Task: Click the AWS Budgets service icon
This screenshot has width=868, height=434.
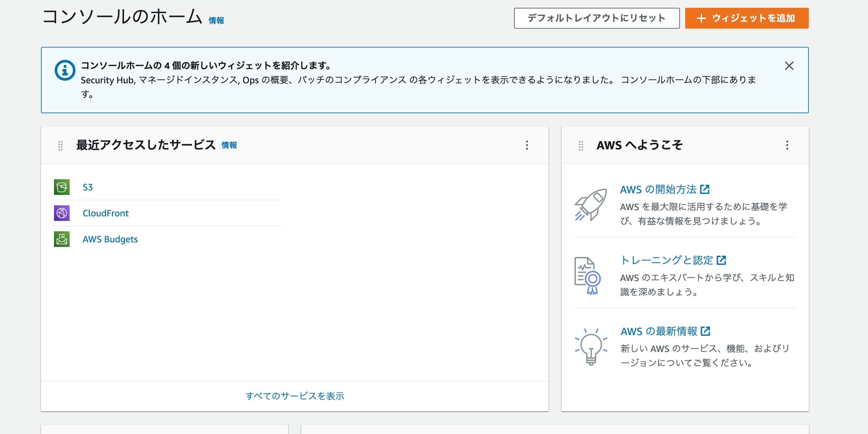Action: click(62, 239)
